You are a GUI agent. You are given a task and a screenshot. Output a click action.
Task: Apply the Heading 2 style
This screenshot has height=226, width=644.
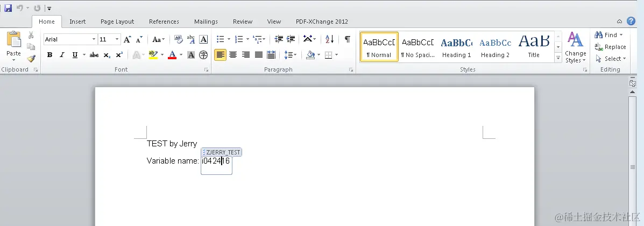496,47
